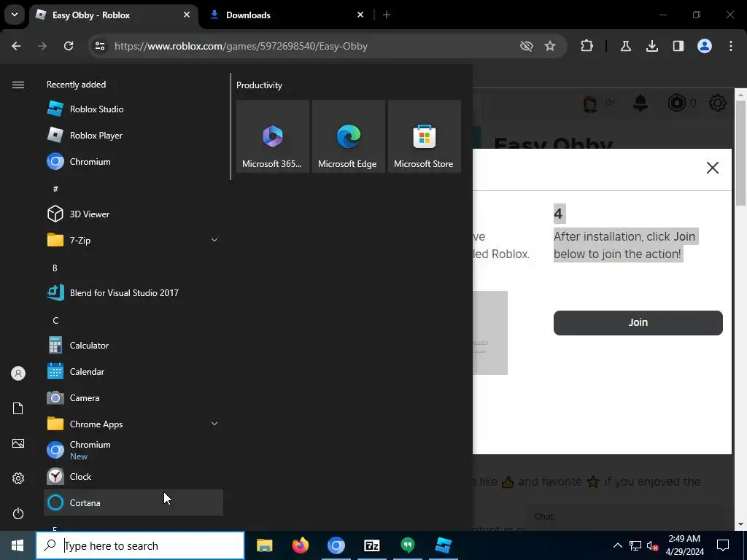
Task: Click the muted volume tray icon
Action: 652,545
